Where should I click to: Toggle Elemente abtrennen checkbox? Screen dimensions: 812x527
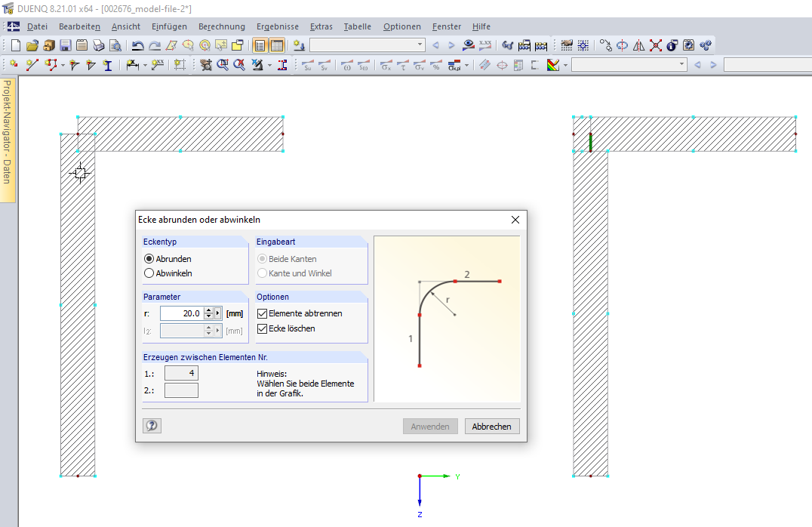[x=262, y=313]
